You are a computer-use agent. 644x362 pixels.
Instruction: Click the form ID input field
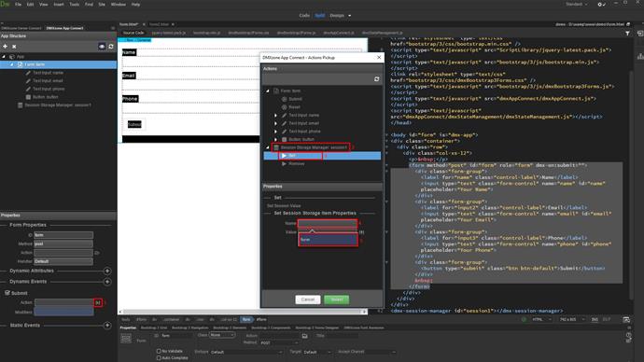(x=63, y=235)
